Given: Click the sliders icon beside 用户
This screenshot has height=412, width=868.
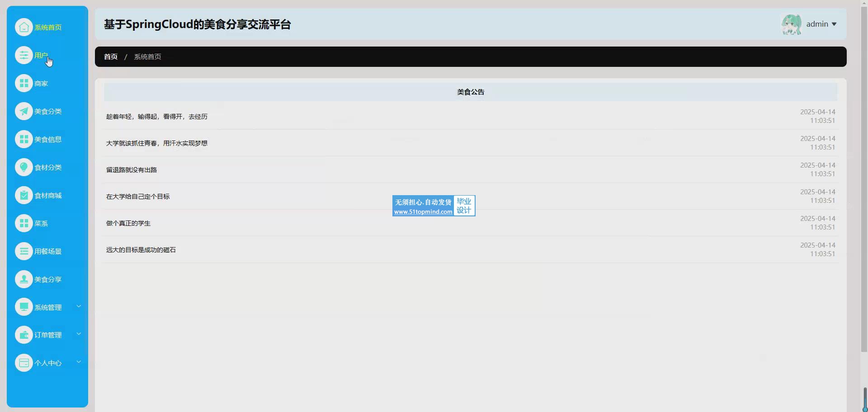Looking at the screenshot, I should point(24,55).
